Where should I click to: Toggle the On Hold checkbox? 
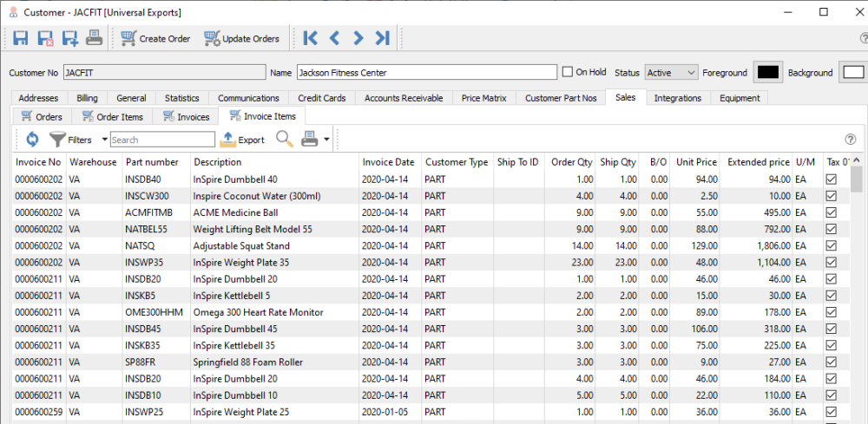tap(568, 72)
